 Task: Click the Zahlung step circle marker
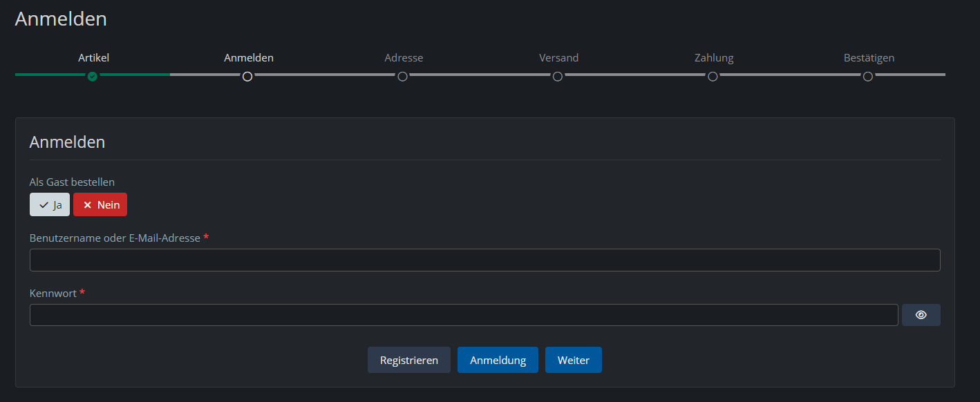click(713, 77)
